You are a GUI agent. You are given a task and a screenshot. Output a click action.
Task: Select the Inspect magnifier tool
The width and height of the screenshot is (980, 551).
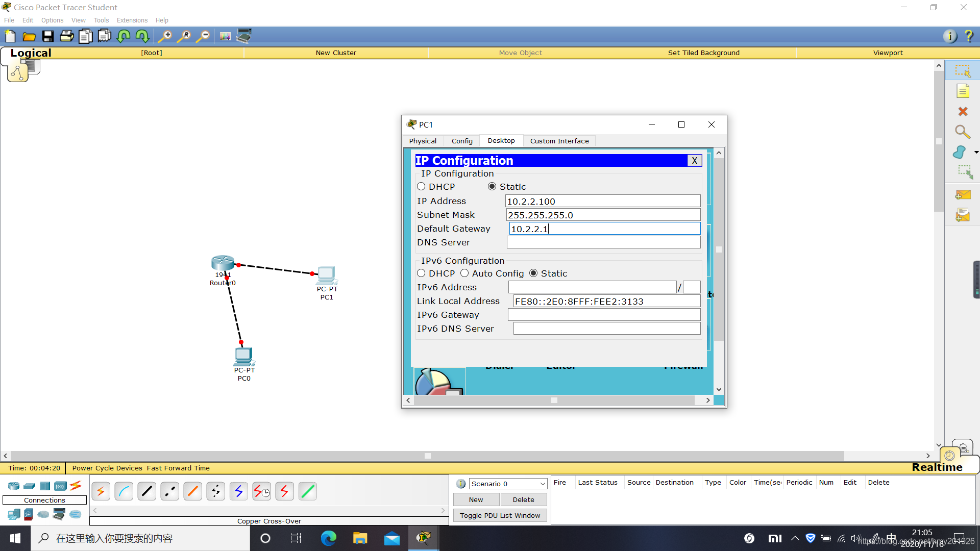coord(963,132)
